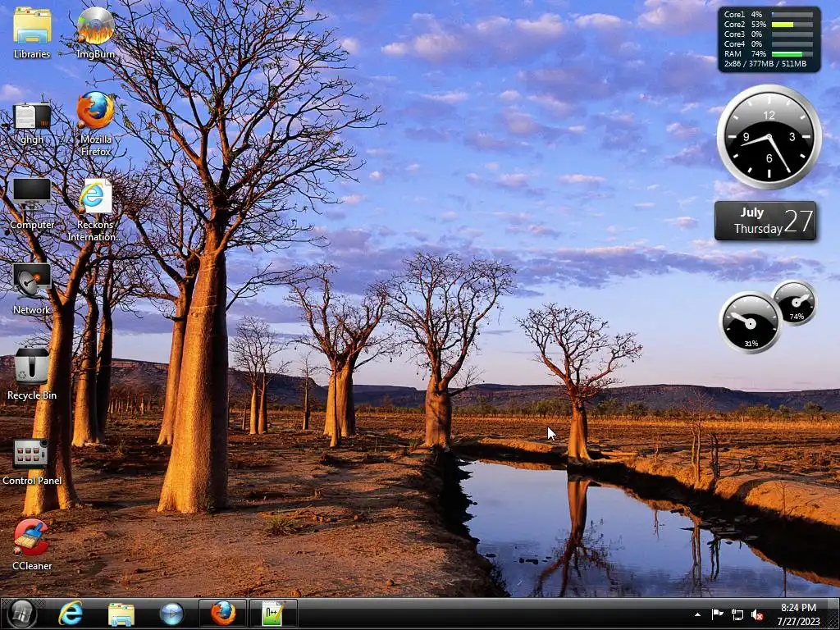Launch ImgBurn from the desktop
Screen dimensions: 840x630
coord(95,32)
